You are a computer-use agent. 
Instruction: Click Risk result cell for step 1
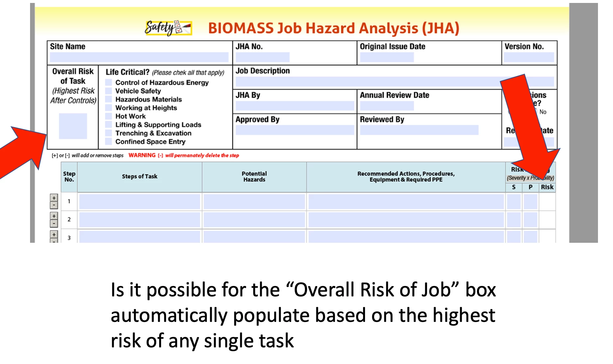(x=547, y=202)
